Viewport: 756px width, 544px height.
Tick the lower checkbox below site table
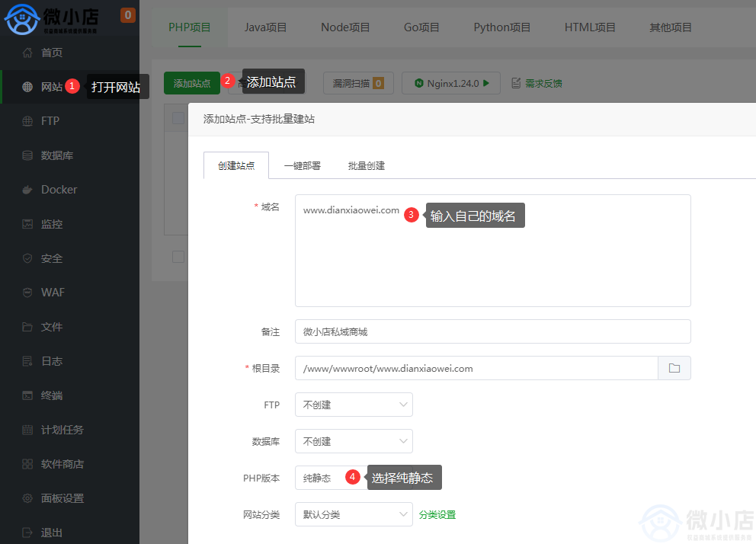178,257
